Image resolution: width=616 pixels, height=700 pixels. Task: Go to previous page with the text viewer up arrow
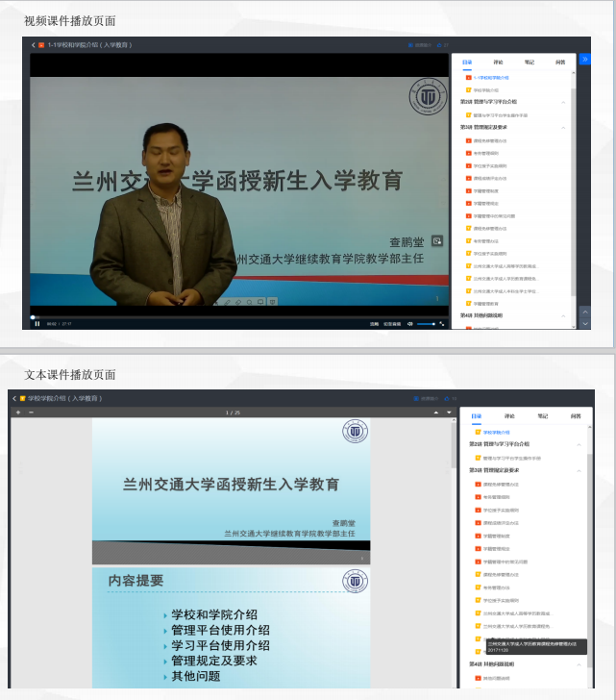(x=435, y=412)
